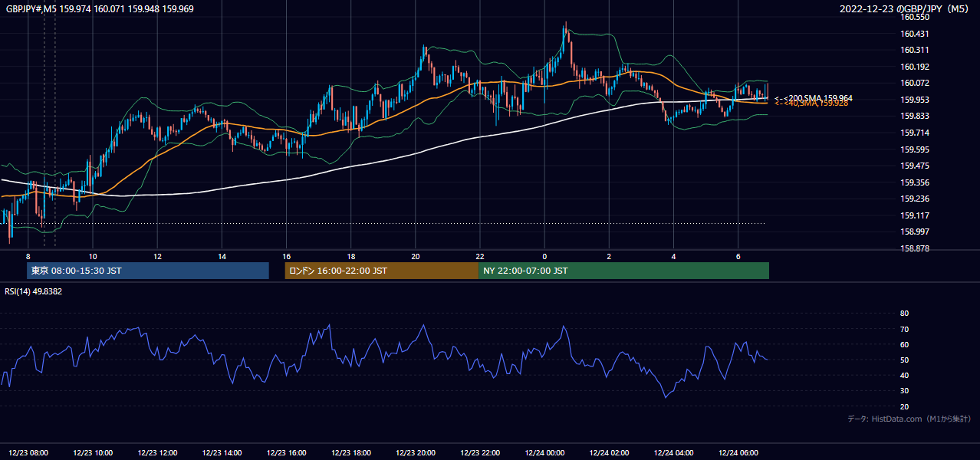
Task: Click hour label 10 under the price chart
Action: tap(93, 256)
